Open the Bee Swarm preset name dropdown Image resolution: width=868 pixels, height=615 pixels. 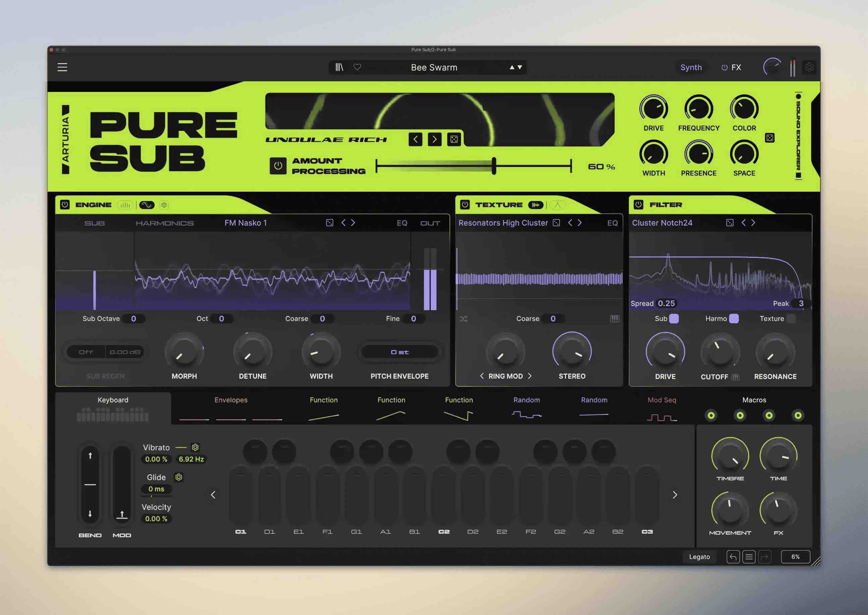point(434,67)
